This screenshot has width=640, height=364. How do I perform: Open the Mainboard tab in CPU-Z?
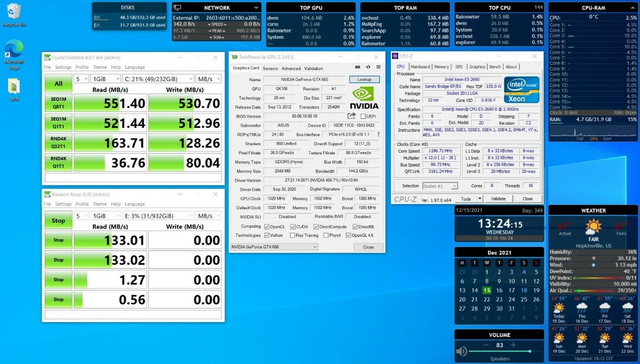pyautogui.click(x=420, y=67)
